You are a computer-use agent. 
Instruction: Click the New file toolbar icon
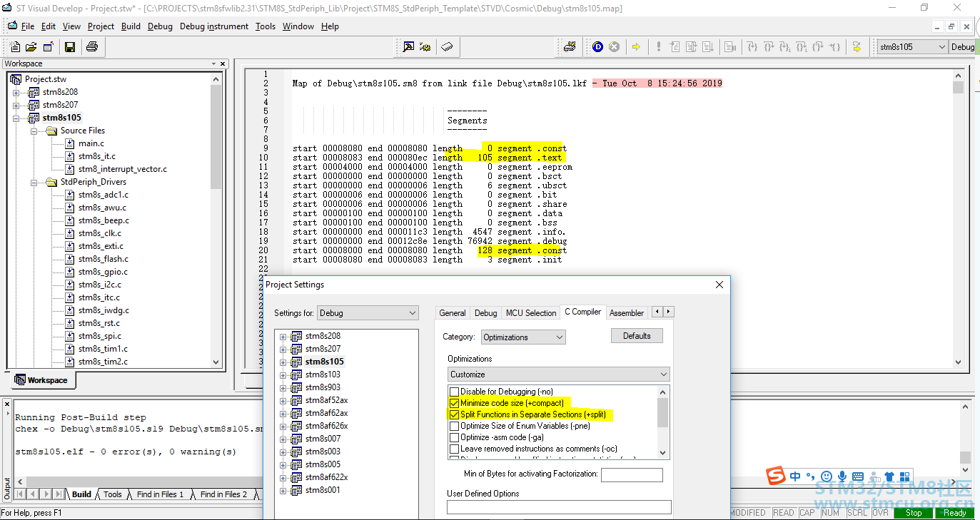pyautogui.click(x=15, y=47)
